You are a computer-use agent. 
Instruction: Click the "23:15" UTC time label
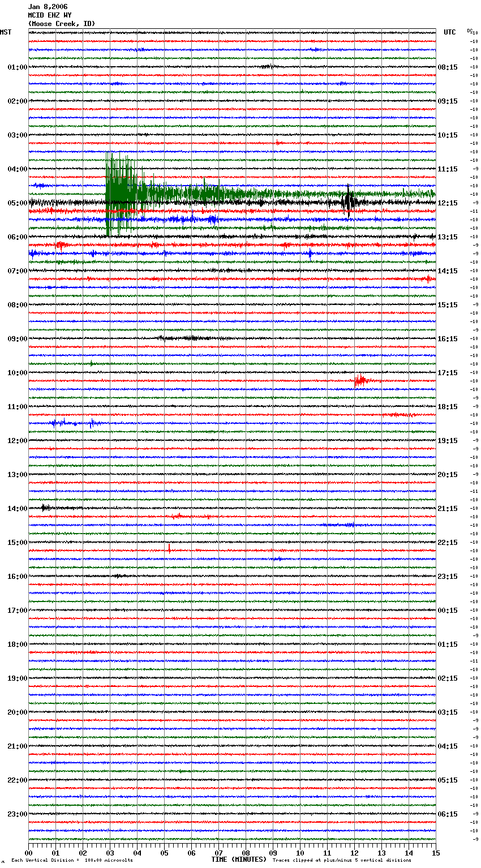448,577
